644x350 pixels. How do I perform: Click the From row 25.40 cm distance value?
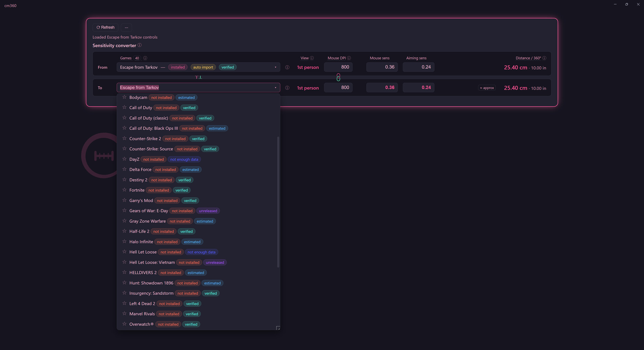[516, 67]
